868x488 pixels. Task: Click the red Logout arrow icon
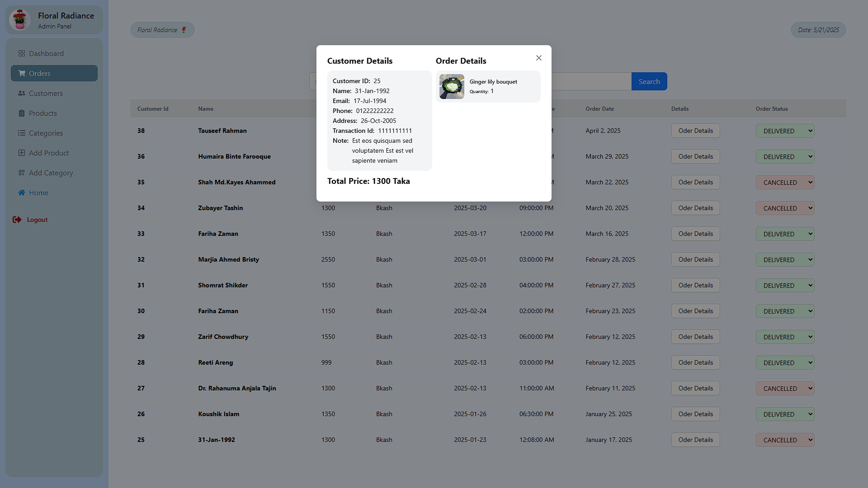click(x=17, y=220)
